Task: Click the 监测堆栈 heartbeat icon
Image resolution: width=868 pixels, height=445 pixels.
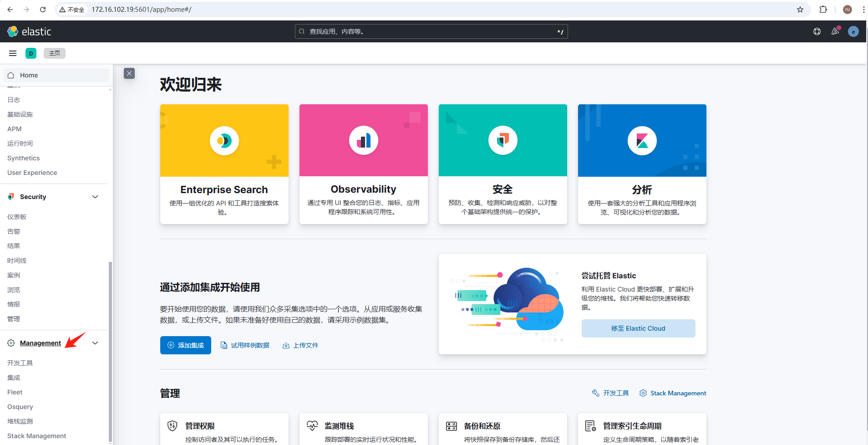Action: pos(312,426)
